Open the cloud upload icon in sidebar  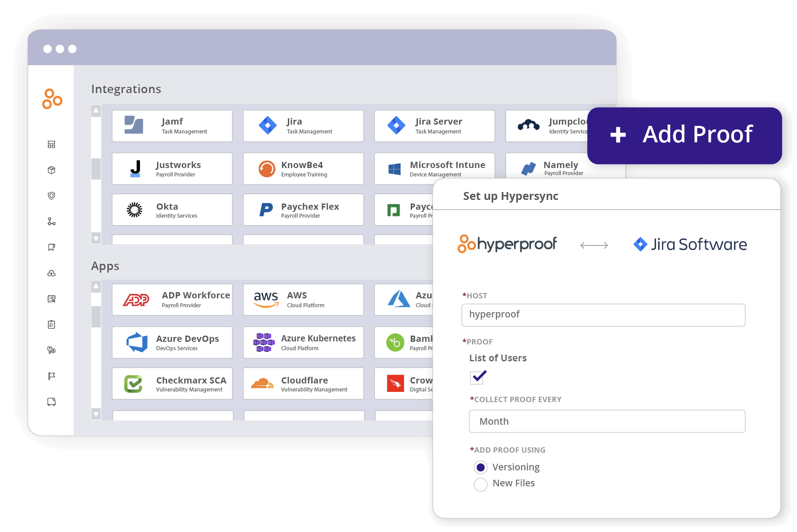(x=51, y=273)
